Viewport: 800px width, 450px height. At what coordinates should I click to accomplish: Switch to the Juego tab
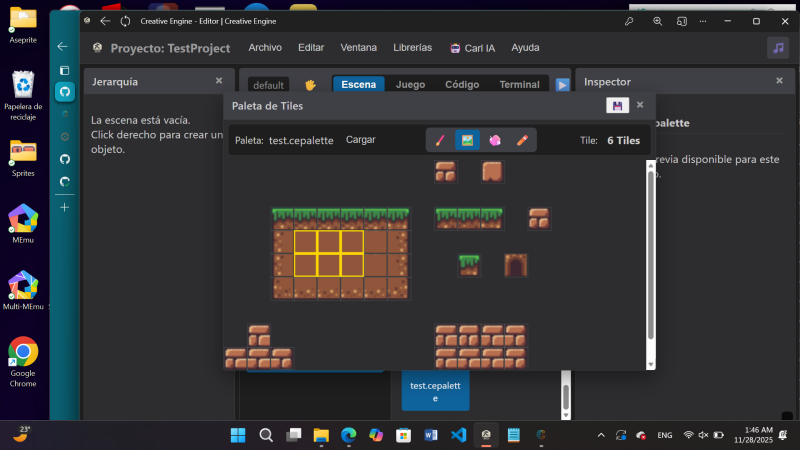[410, 85]
